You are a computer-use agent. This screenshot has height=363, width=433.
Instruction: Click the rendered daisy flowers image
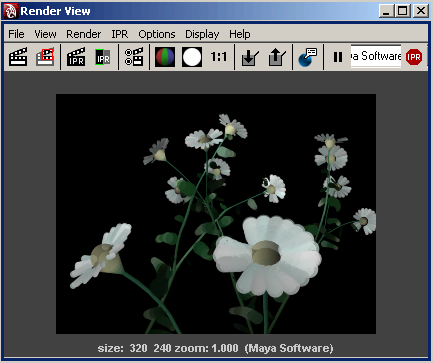click(216, 214)
